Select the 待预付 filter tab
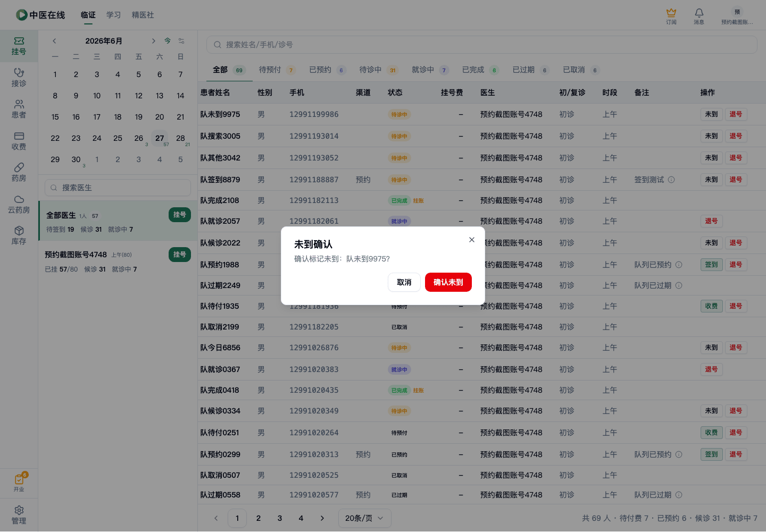 pos(277,70)
